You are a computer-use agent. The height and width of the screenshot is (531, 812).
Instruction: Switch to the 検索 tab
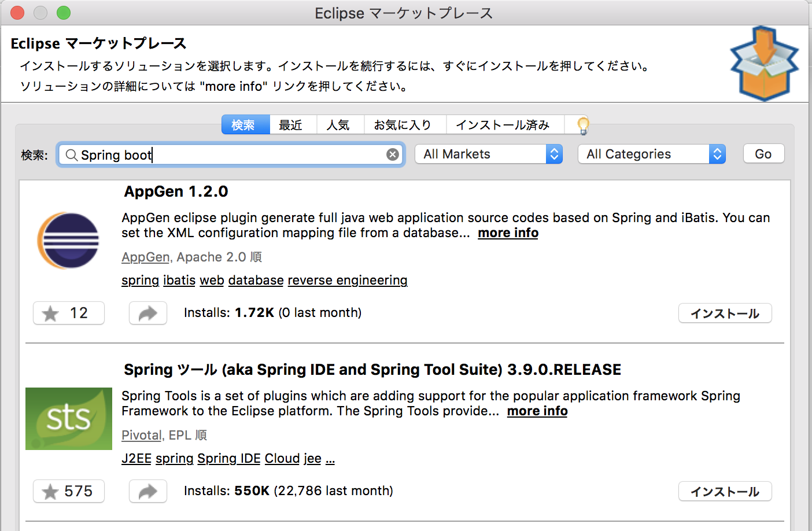point(246,125)
